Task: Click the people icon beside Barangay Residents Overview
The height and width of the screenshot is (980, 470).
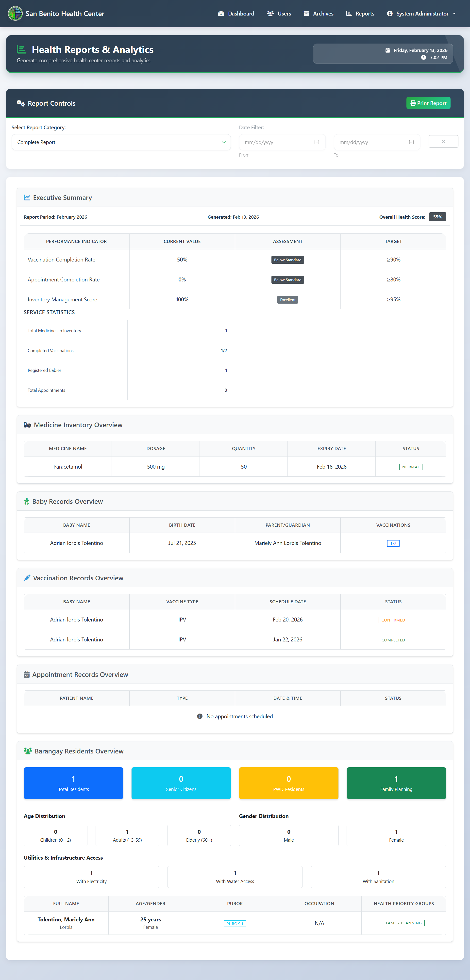Action: [x=28, y=751]
